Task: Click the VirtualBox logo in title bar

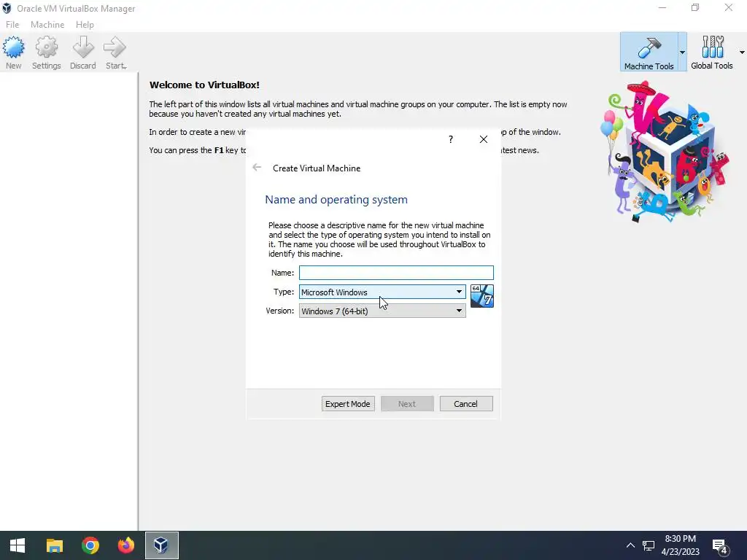Action: [7, 8]
